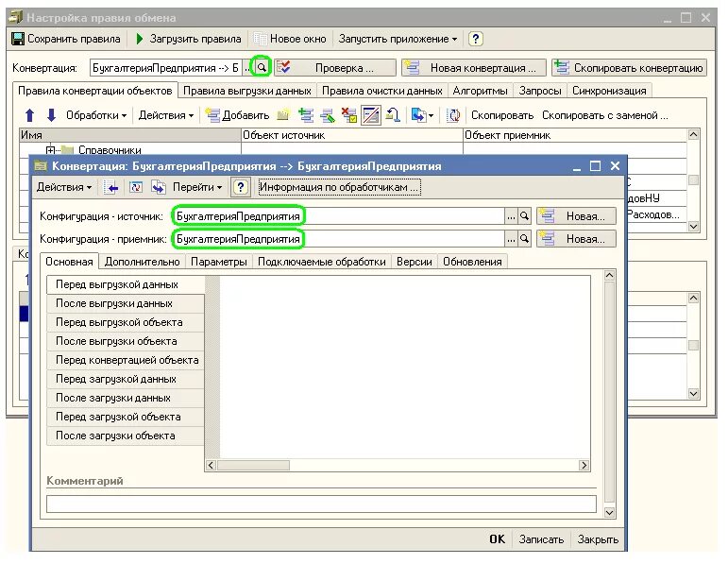Click Скопировать конвертацию button
The width and height of the screenshot is (728, 564).
[x=630, y=68]
